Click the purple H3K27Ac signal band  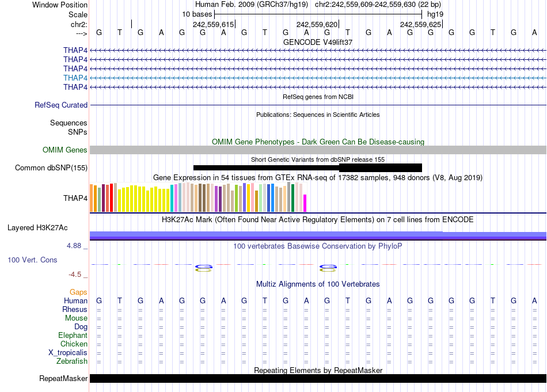(x=318, y=236)
